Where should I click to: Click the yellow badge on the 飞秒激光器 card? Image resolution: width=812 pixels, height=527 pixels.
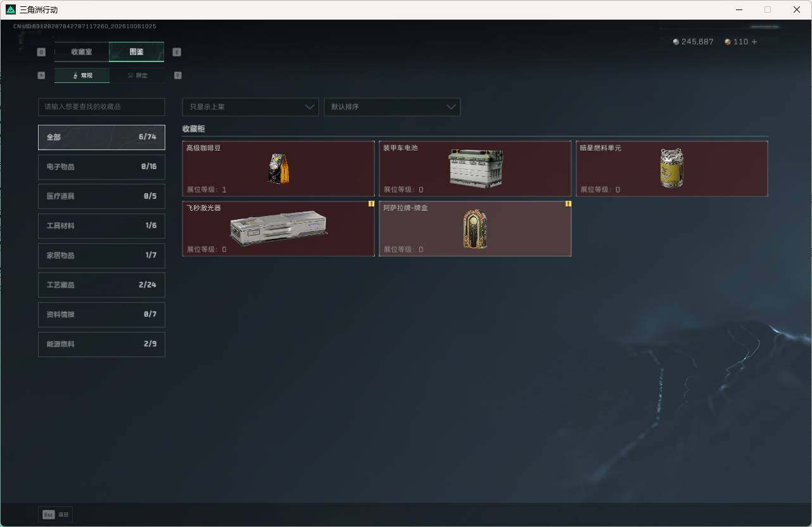coord(371,204)
